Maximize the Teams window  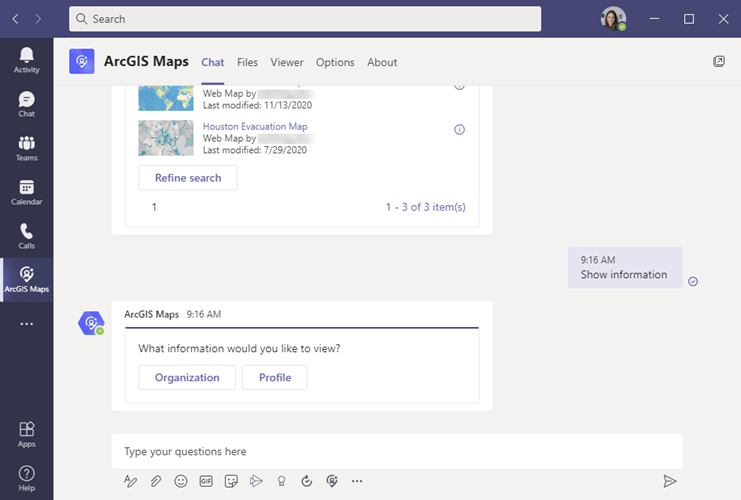(x=689, y=19)
